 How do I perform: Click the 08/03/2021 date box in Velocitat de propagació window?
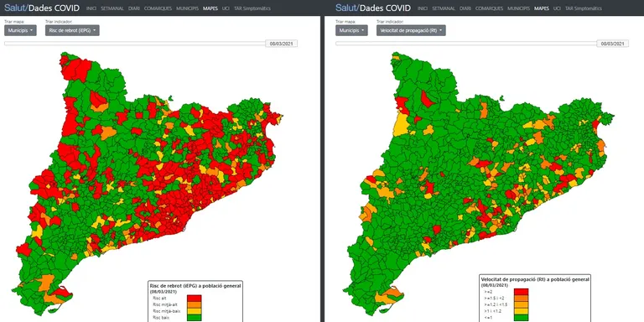pyautogui.click(x=613, y=44)
